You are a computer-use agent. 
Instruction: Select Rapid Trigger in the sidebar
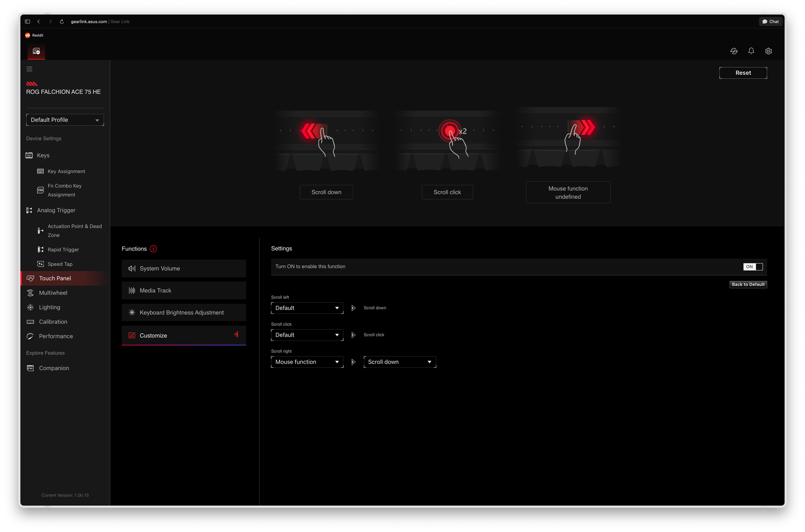pyautogui.click(x=63, y=250)
